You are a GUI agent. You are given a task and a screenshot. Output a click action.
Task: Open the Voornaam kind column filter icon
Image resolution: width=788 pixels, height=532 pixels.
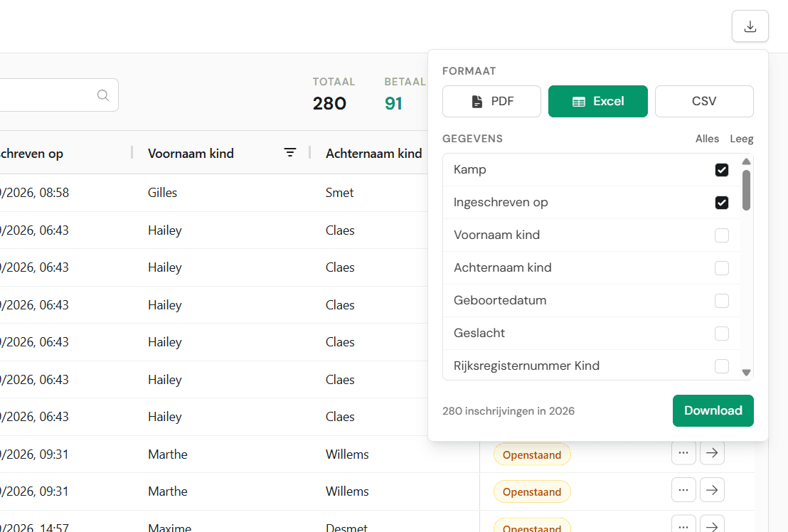coord(290,152)
